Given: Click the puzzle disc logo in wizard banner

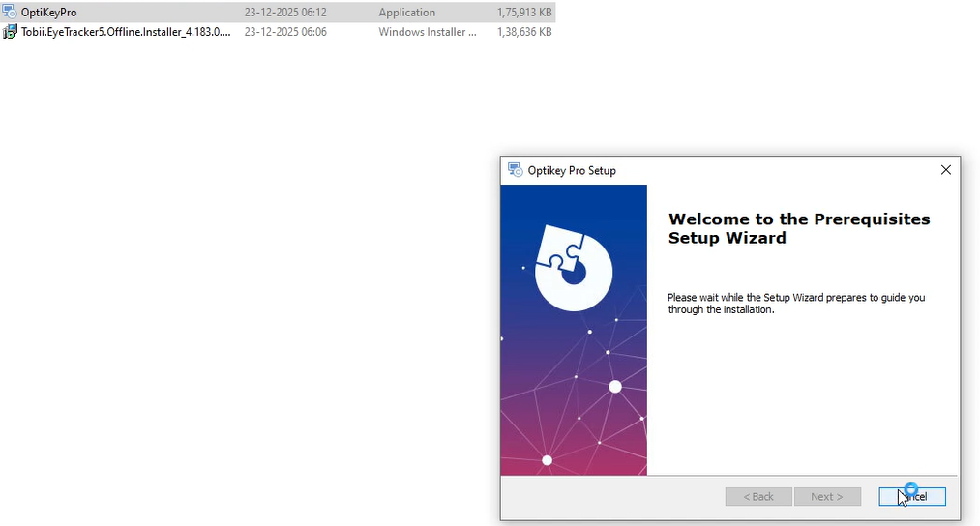Looking at the screenshot, I should (x=574, y=268).
